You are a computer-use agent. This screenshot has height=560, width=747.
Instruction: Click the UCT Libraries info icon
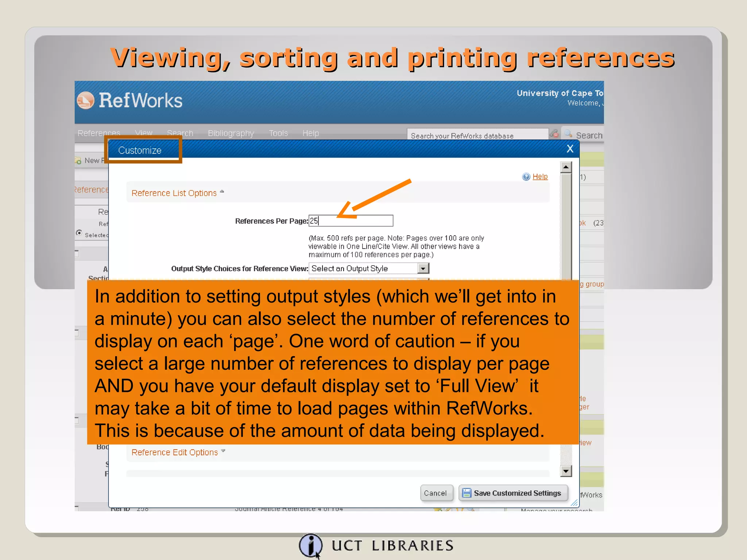pyautogui.click(x=310, y=546)
